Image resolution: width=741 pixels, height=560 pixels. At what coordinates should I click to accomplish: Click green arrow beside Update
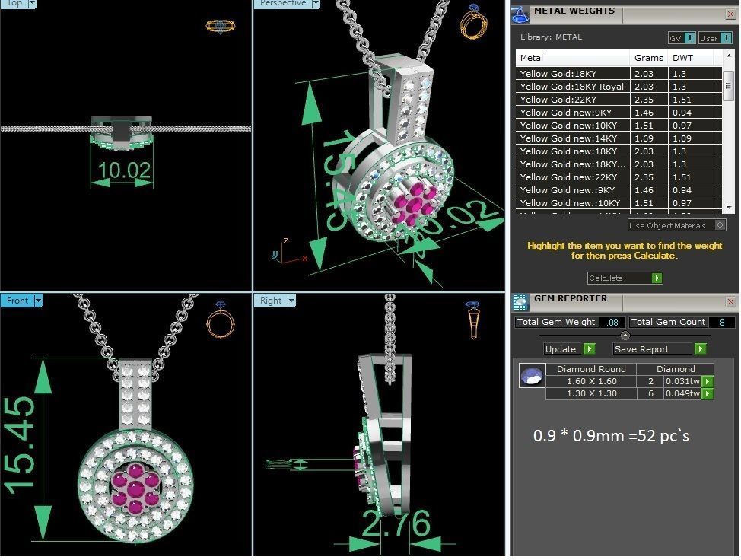pyautogui.click(x=590, y=348)
